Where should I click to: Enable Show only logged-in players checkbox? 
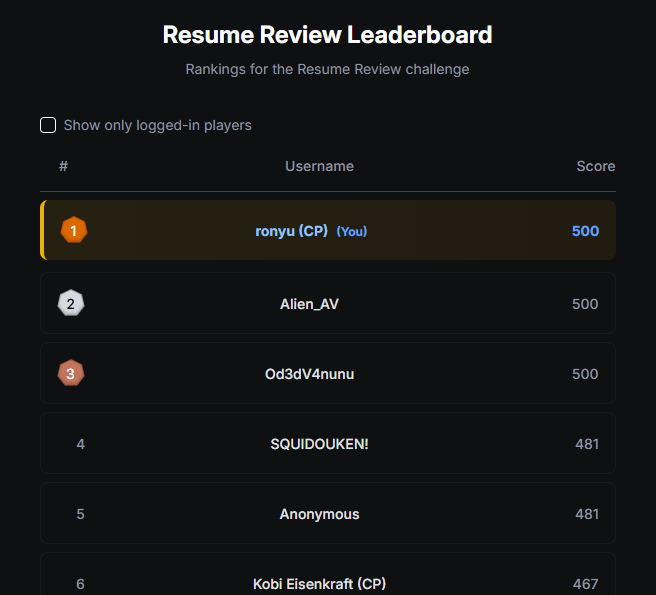[x=48, y=125]
